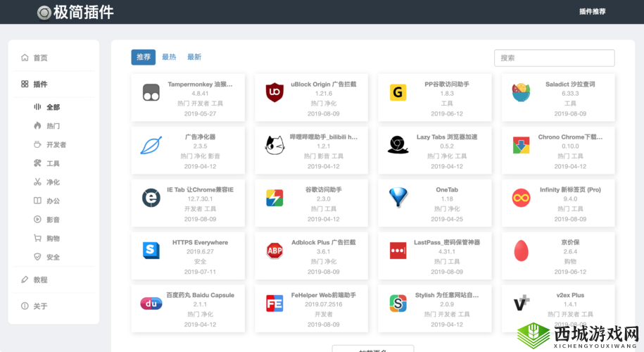Viewport: 644px width, 352px height.
Task: Click the shield icon beside 安全
Action: (x=37, y=257)
